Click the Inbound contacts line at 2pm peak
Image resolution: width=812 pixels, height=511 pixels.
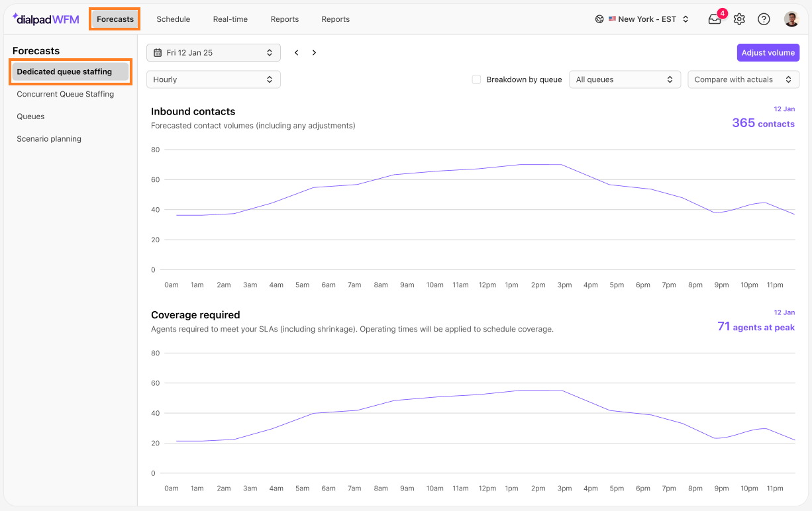[x=538, y=165]
